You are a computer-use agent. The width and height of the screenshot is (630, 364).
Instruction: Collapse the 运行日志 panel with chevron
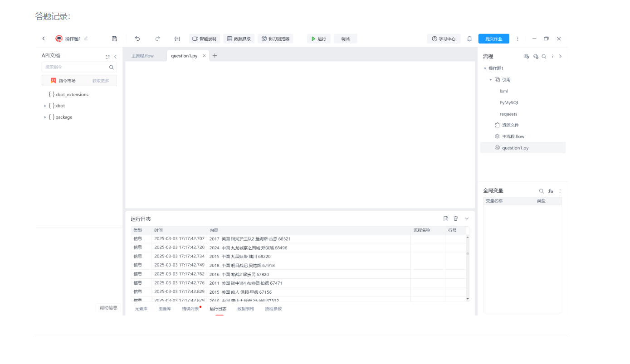point(467,218)
